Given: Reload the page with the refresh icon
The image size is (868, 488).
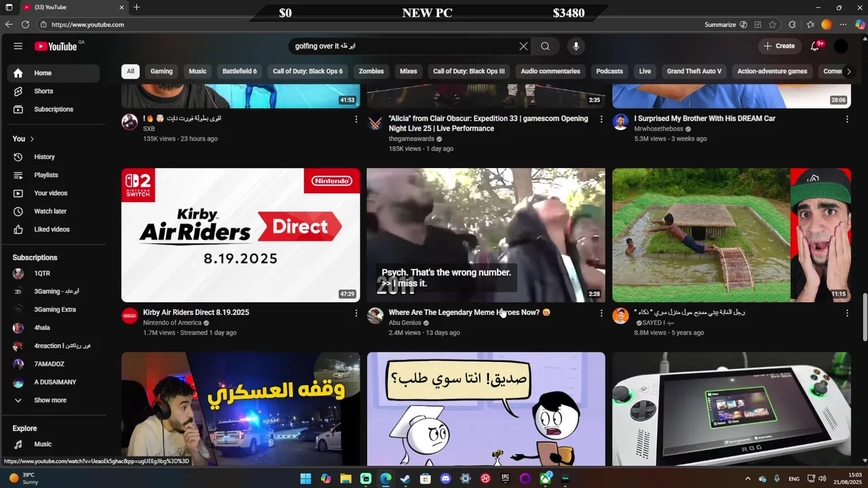Looking at the screenshot, I should click(x=25, y=24).
